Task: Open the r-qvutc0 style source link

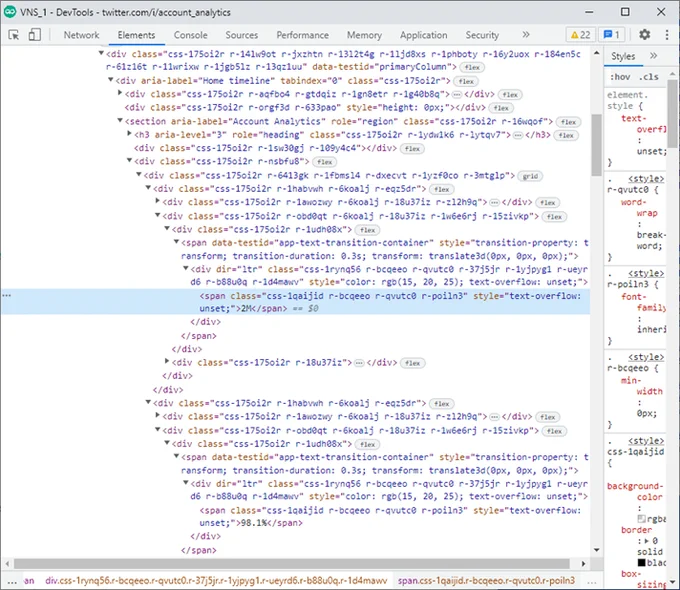Action: 646,178
